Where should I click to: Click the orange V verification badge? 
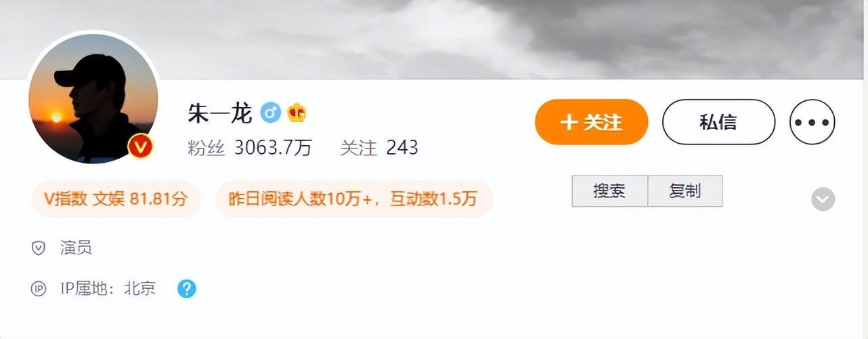pyautogui.click(x=141, y=146)
